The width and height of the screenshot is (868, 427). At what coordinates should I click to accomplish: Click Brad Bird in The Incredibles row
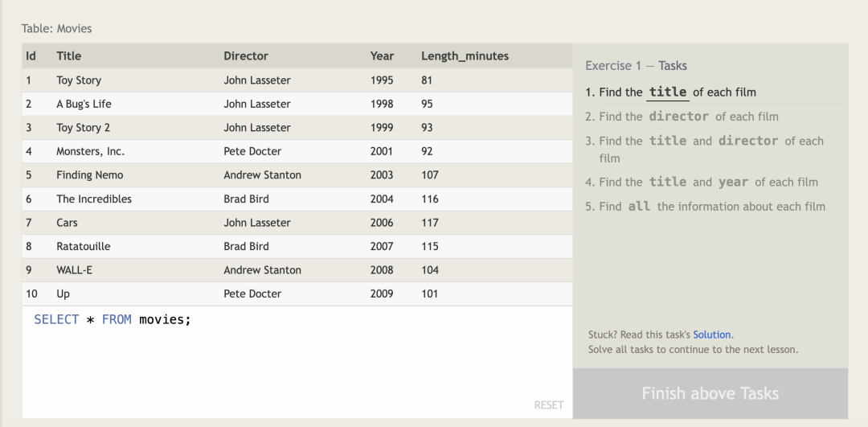[246, 199]
